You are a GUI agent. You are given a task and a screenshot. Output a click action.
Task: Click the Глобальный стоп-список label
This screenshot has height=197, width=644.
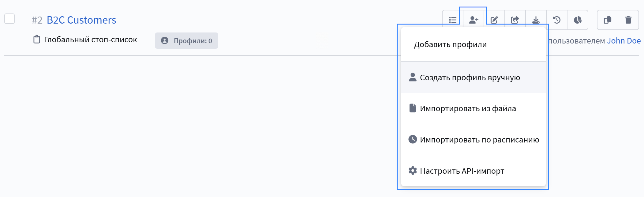tap(90, 40)
